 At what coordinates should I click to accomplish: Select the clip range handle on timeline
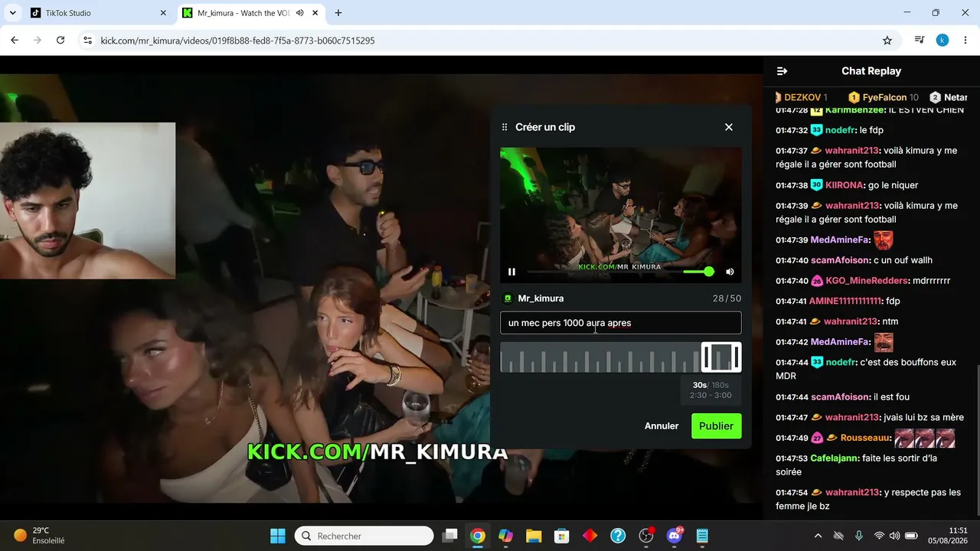pos(721,357)
